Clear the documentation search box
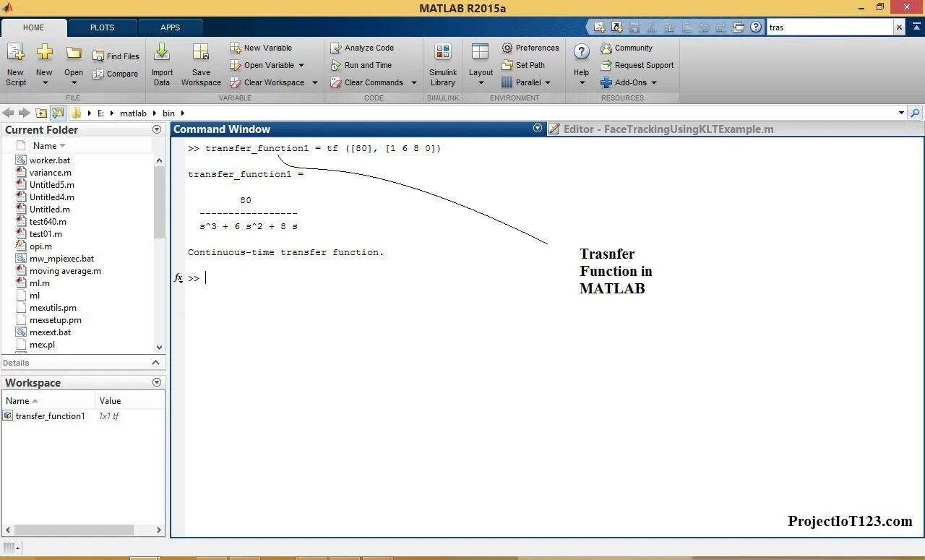The height and width of the screenshot is (560, 925). click(899, 27)
